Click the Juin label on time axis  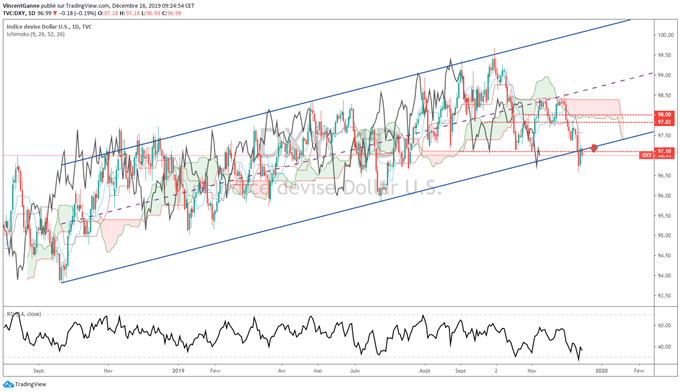pyautogui.click(x=355, y=371)
